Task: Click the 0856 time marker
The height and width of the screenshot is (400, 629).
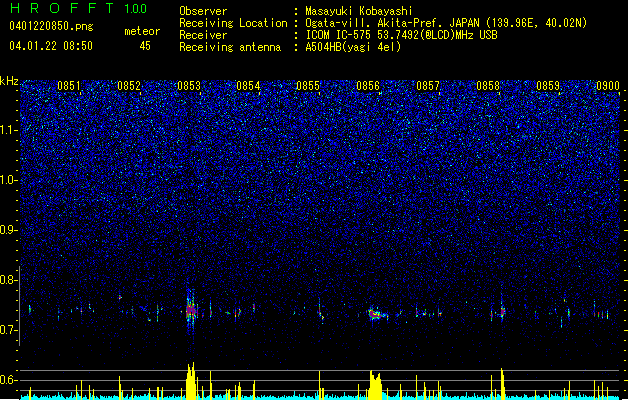Action: [x=368, y=86]
